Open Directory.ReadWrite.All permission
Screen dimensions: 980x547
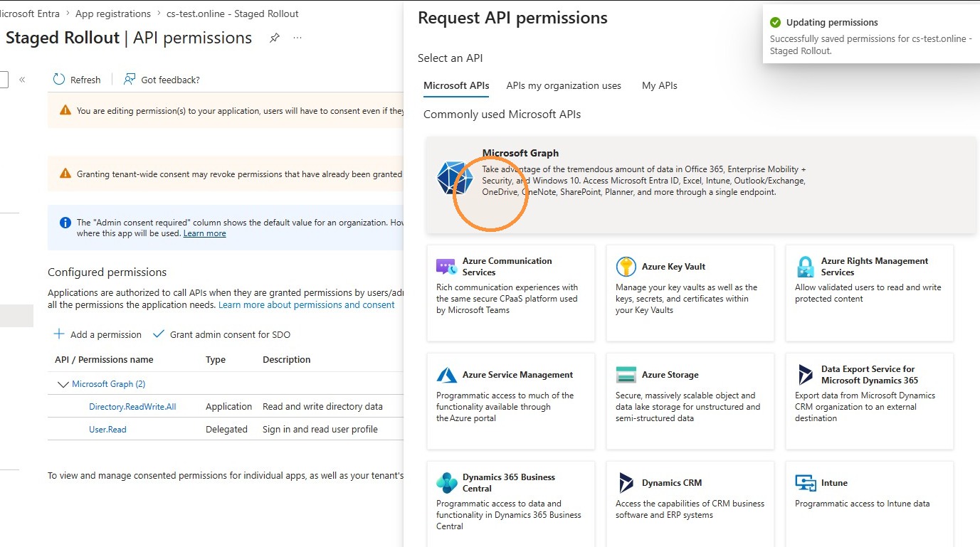pos(132,407)
